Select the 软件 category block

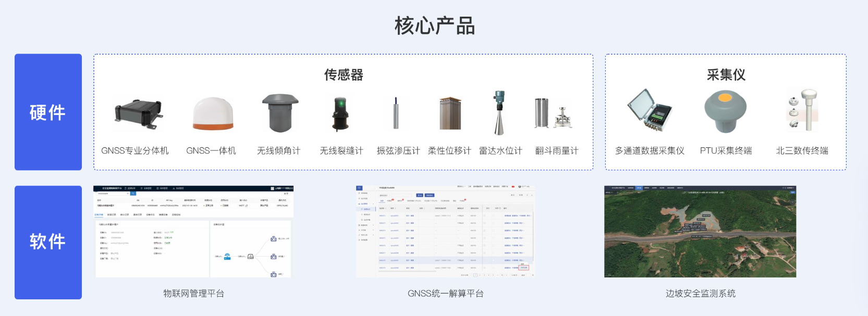48,242
